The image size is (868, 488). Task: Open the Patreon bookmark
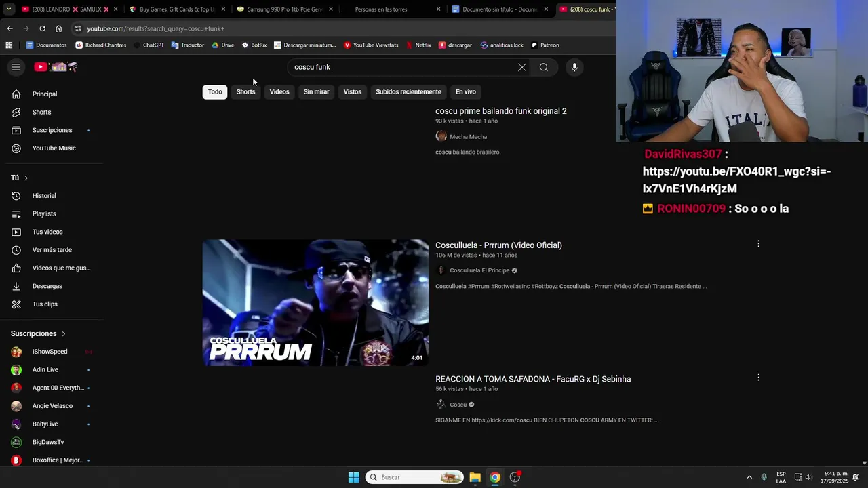[545, 45]
